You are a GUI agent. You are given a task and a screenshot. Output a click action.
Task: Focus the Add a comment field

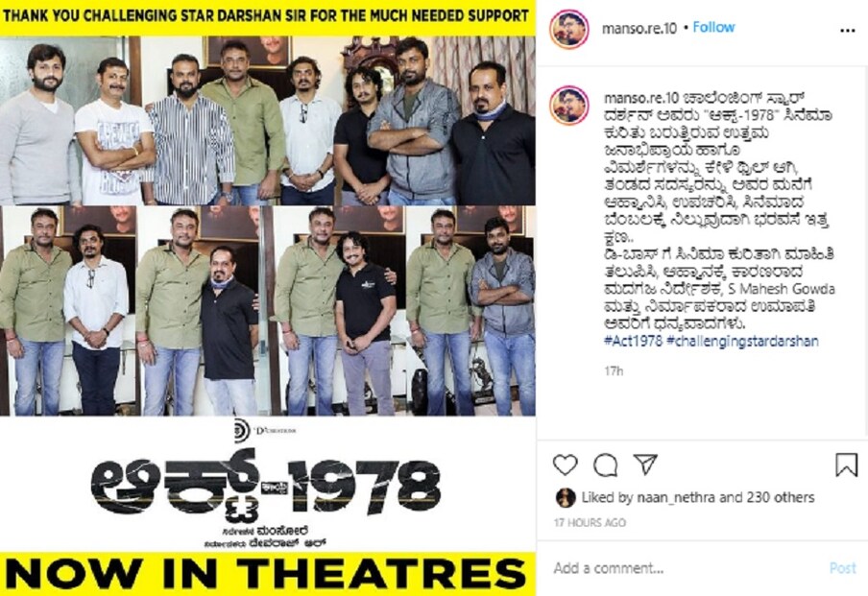[x=687, y=568]
